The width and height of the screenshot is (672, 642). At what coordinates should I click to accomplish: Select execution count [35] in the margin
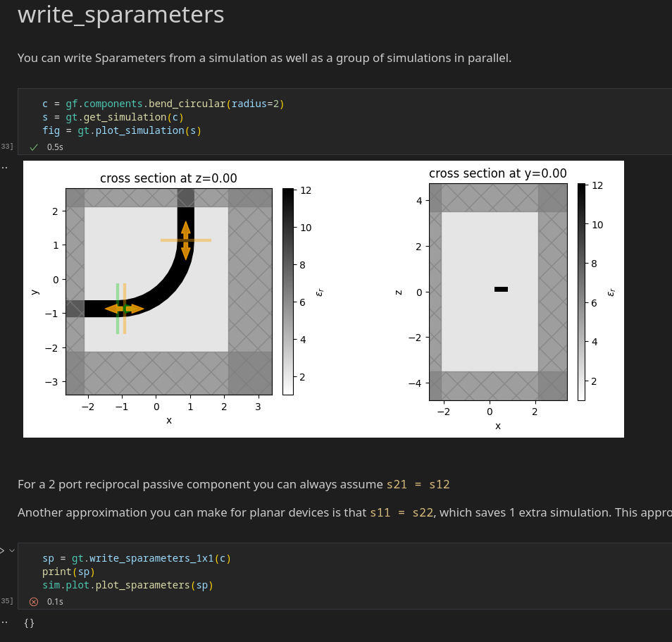[x=6, y=600]
